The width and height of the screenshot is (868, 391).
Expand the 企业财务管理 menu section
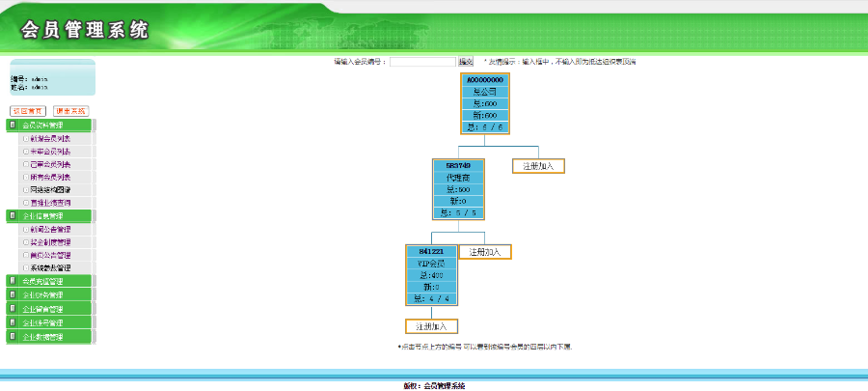point(49,294)
